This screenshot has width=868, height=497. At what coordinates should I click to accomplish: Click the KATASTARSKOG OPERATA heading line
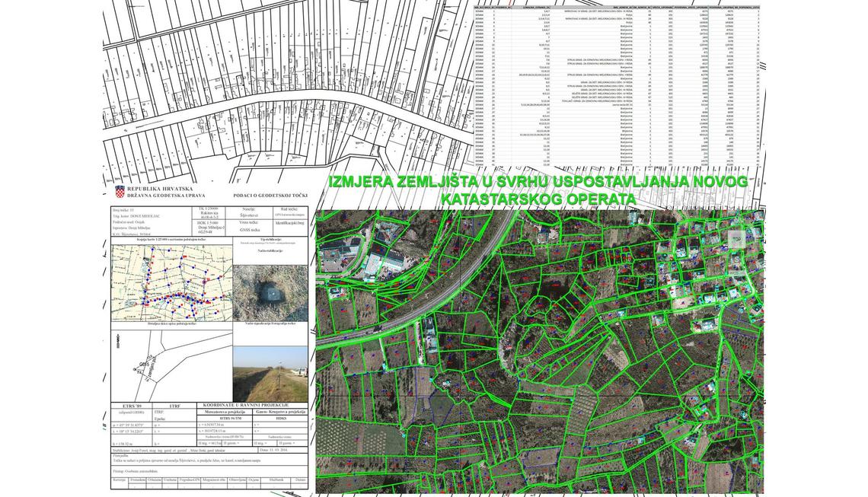point(538,199)
